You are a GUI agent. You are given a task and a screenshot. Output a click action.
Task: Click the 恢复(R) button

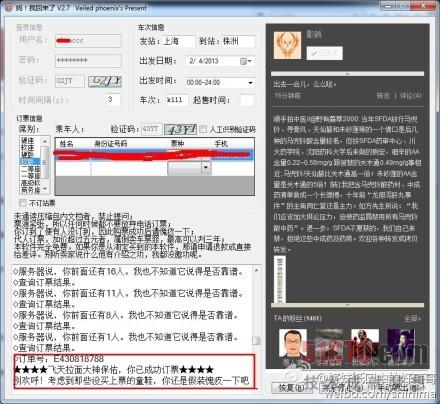(x=292, y=388)
